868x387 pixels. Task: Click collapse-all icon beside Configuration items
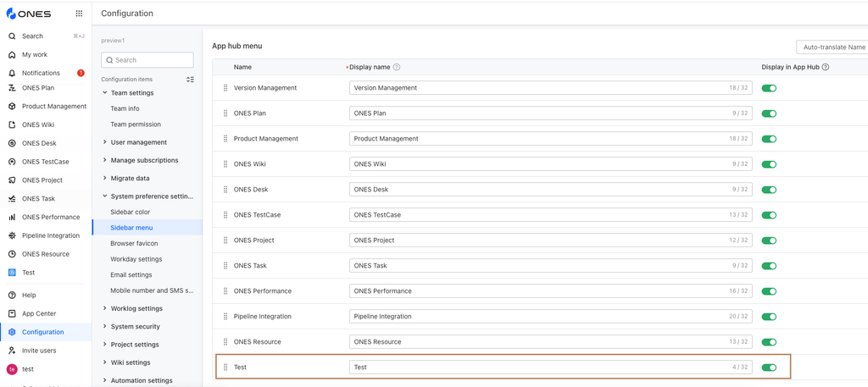pyautogui.click(x=190, y=80)
